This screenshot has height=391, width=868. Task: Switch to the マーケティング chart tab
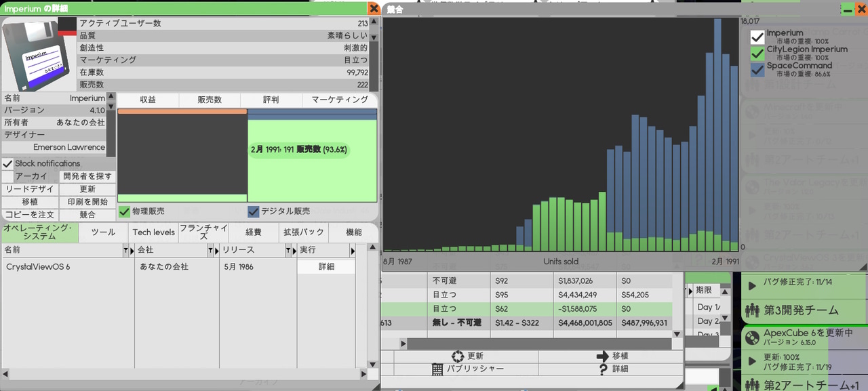point(340,100)
